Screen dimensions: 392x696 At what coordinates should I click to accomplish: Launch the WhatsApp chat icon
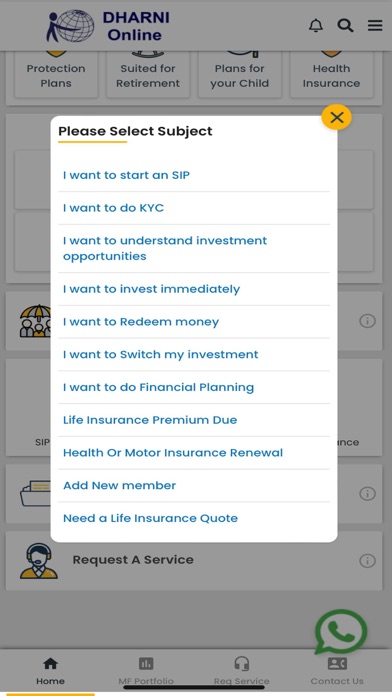point(341,631)
